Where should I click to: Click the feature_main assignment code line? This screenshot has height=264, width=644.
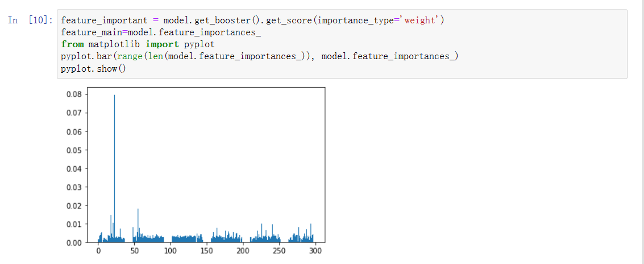coord(161,32)
